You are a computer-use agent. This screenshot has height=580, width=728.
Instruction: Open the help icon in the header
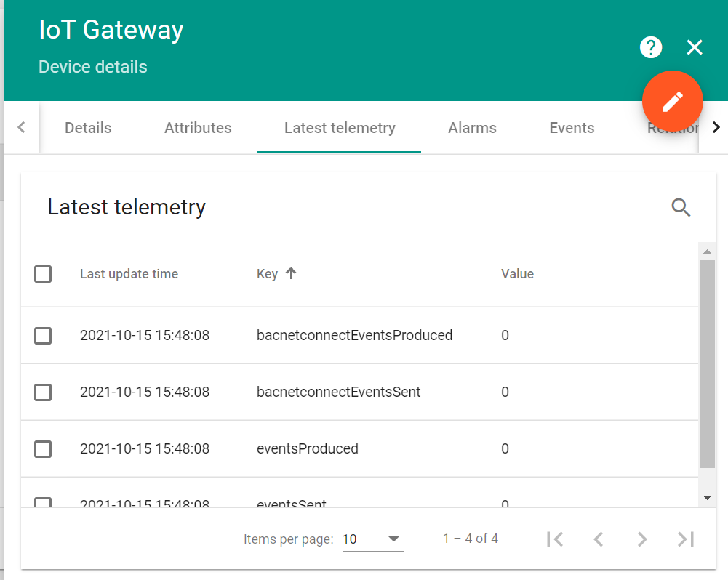coord(650,47)
